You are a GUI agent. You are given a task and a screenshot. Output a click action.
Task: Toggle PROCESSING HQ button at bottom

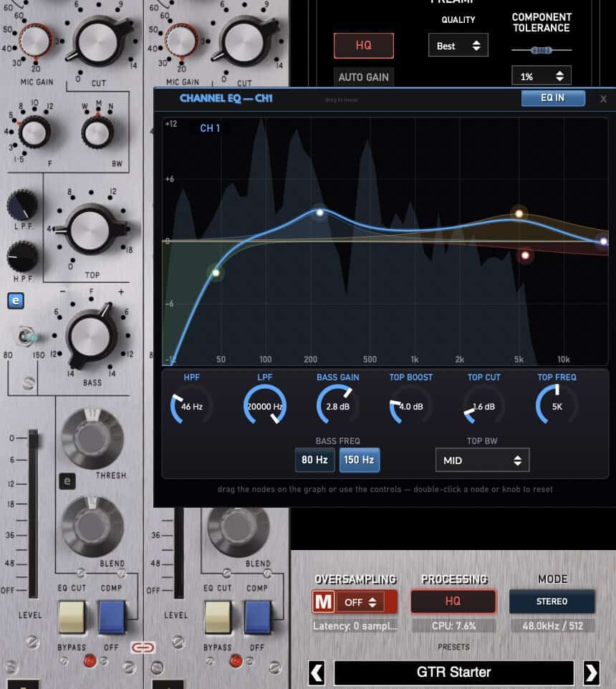(453, 601)
